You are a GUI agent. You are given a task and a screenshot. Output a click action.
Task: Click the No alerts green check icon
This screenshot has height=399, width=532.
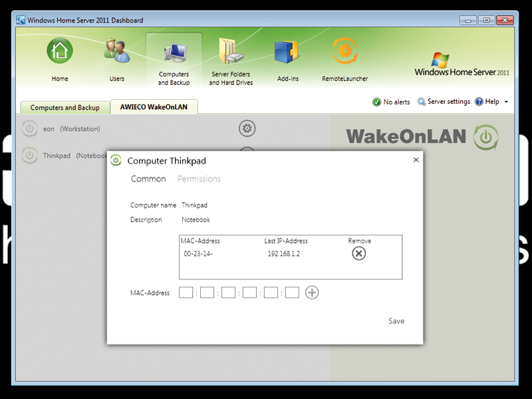pos(376,102)
